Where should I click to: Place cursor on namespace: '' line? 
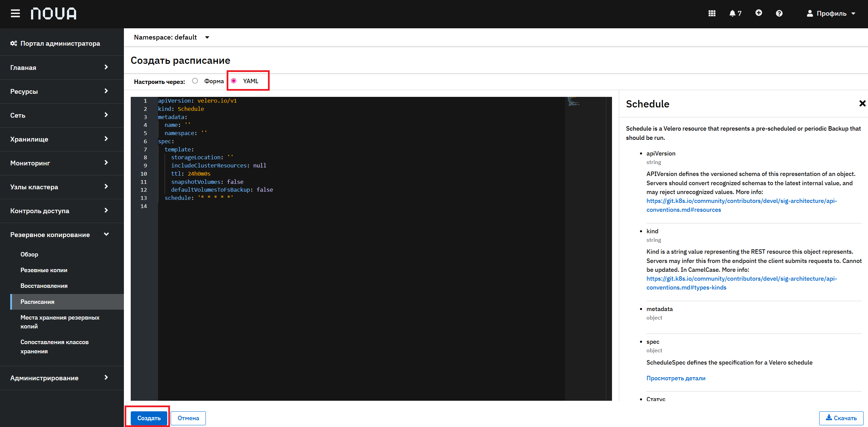[x=186, y=133]
